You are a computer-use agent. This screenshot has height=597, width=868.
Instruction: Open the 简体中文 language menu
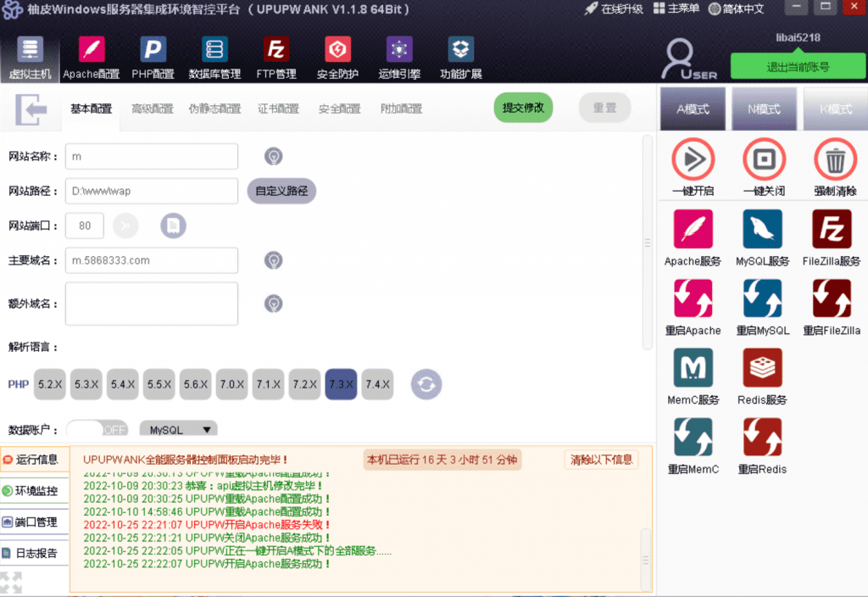coord(736,8)
